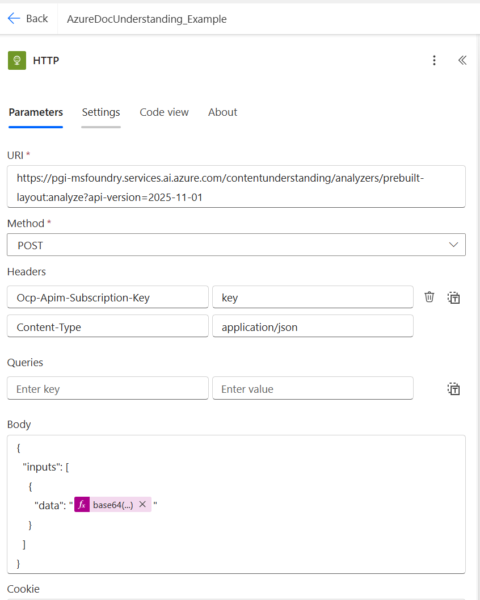The width and height of the screenshot is (480, 600).
Task: Click the header value field containing key
Action: click(313, 297)
